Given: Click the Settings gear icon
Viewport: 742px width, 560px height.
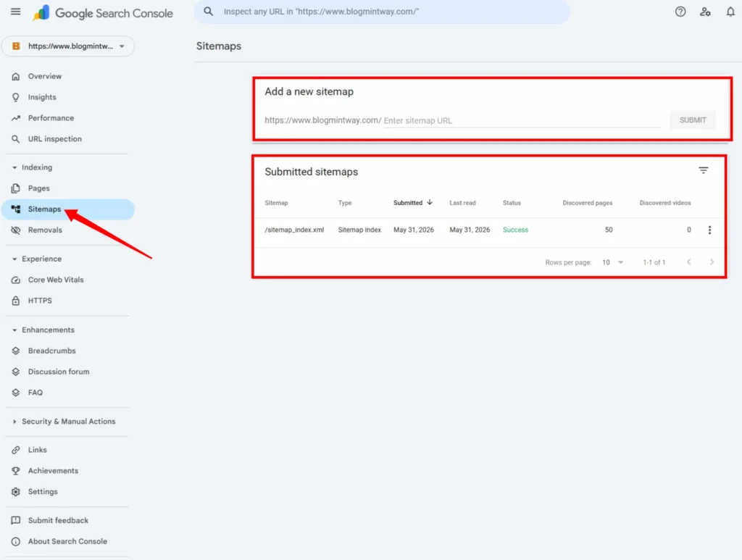Looking at the screenshot, I should point(16,491).
